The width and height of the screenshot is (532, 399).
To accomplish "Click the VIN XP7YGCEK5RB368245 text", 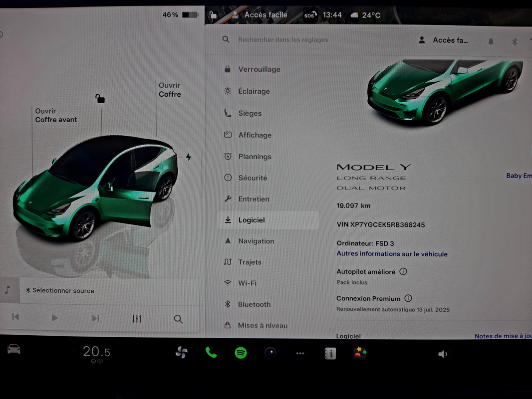I will pyautogui.click(x=381, y=225).
